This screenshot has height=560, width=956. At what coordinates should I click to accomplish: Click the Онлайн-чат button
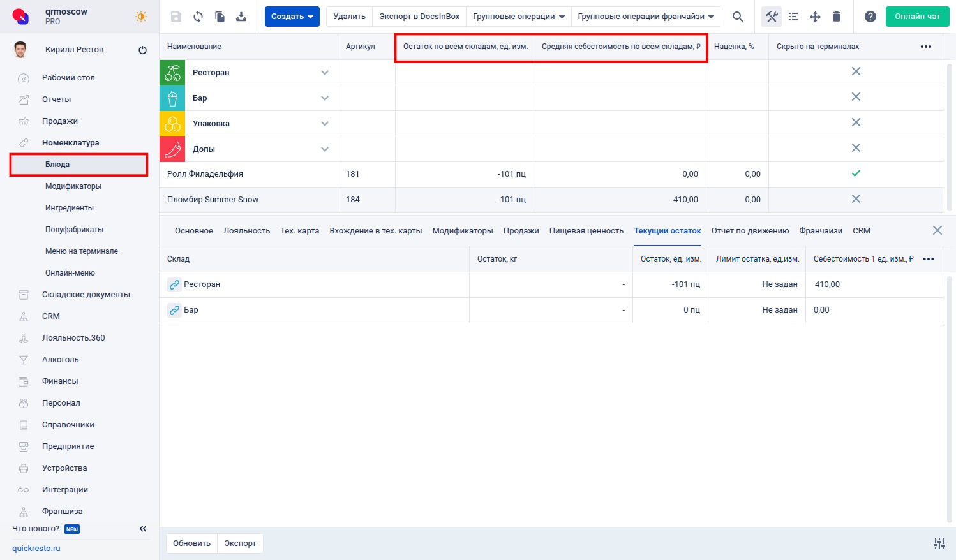tap(917, 17)
